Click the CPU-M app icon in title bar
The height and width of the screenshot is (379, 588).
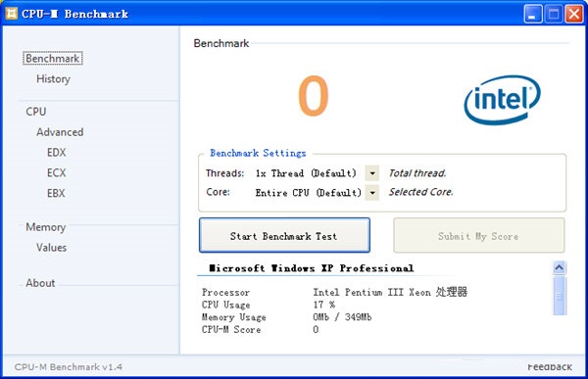coord(12,14)
